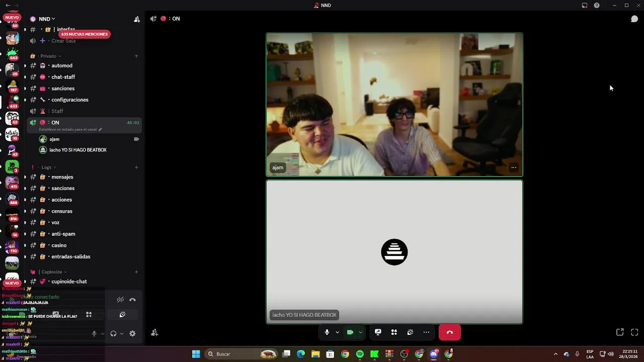
Task: Open Windows Start menu
Action: 196,354
